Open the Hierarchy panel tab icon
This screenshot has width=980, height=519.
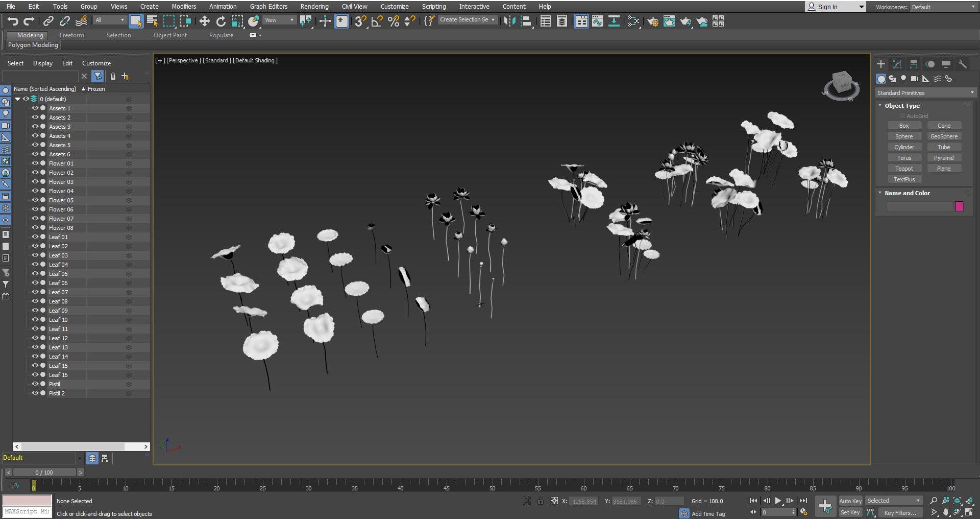pyautogui.click(x=914, y=64)
